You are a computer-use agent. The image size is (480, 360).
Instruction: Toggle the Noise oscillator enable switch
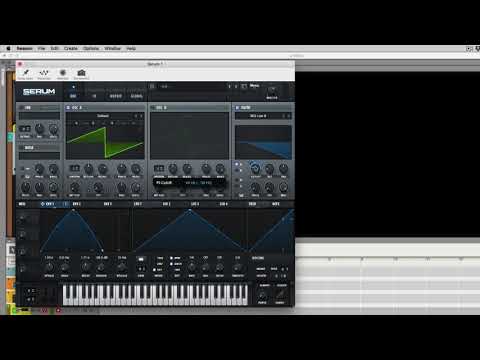pyautogui.click(x=21, y=148)
